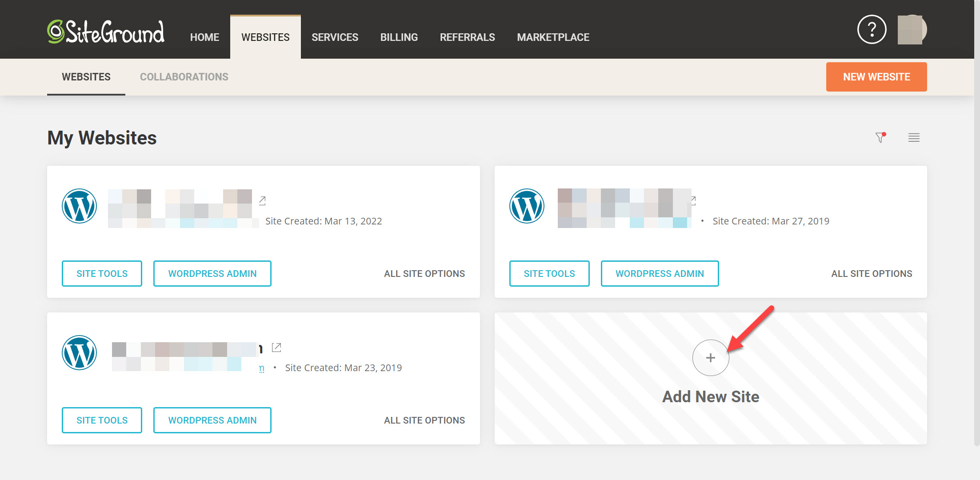Click WordPress logo of Mar 27, 2019 site
Viewport: 980px width, 480px height.
[x=527, y=206]
